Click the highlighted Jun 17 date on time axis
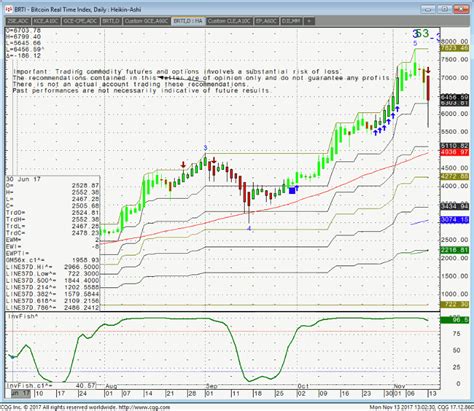The height and width of the screenshot is (411, 474). (21, 393)
